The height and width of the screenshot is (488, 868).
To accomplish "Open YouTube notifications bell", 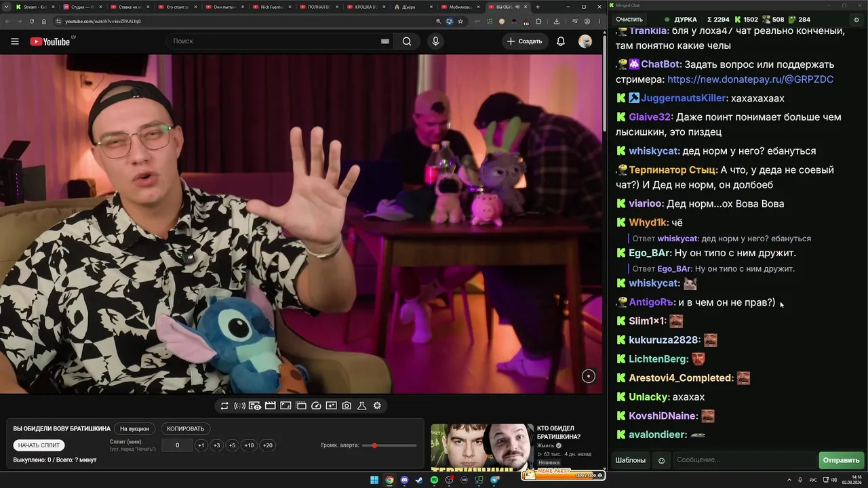I will click(x=561, y=41).
